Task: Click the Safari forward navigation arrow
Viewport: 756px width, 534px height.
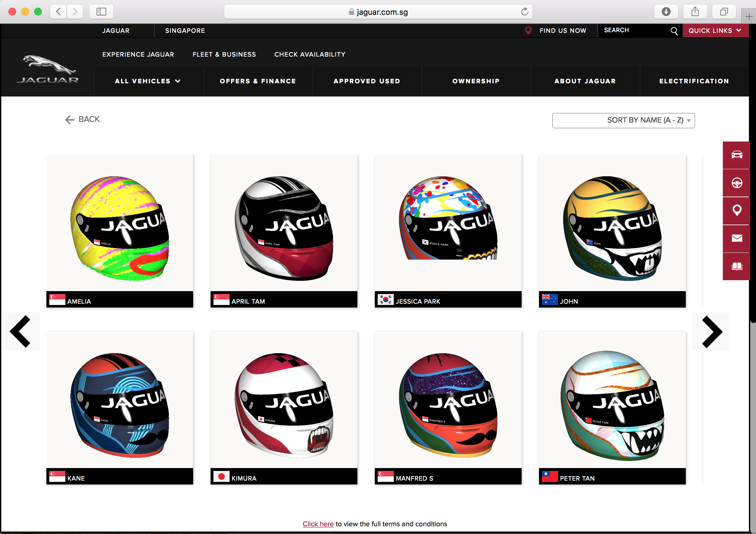Action: click(75, 12)
